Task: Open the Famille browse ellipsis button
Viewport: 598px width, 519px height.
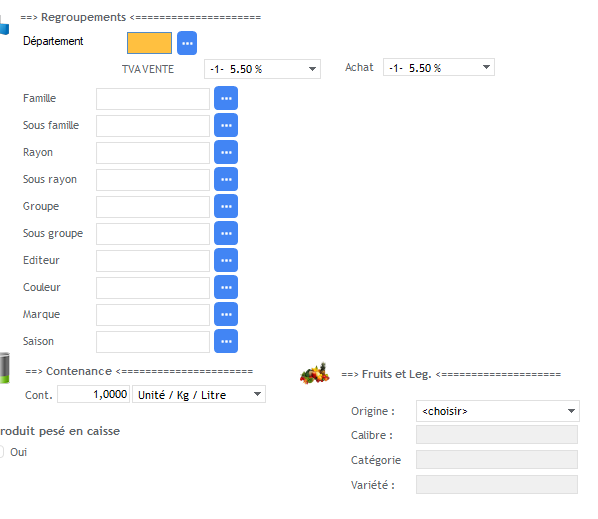Action: pyautogui.click(x=226, y=98)
